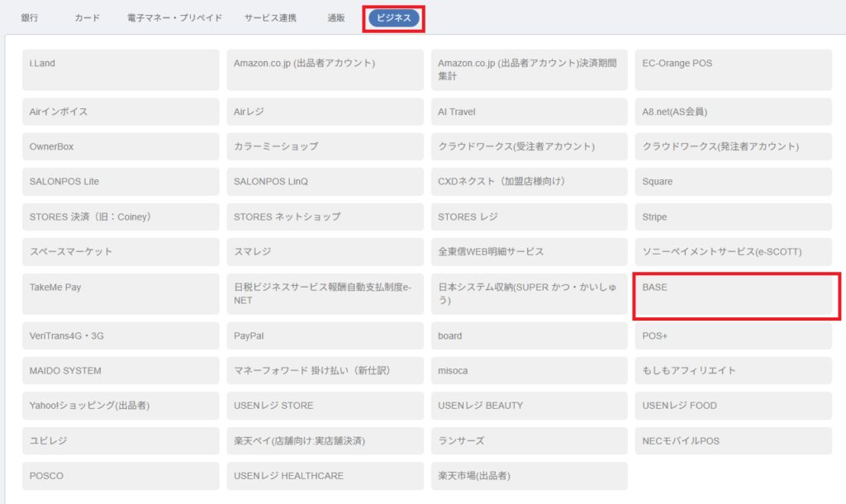Choose クラウドワークス(発注者アカウント)

coord(734,147)
